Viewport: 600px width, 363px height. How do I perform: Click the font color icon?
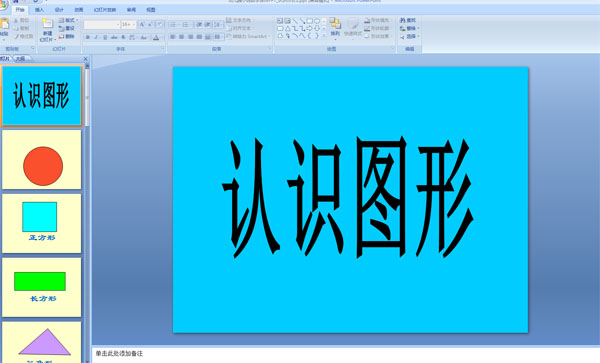pyautogui.click(x=156, y=37)
